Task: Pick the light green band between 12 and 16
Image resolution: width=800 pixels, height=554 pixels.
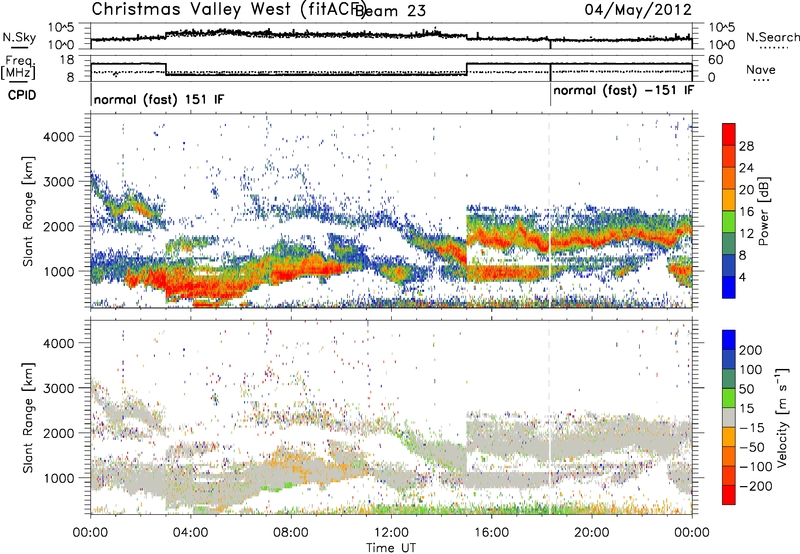Action: coord(729,222)
